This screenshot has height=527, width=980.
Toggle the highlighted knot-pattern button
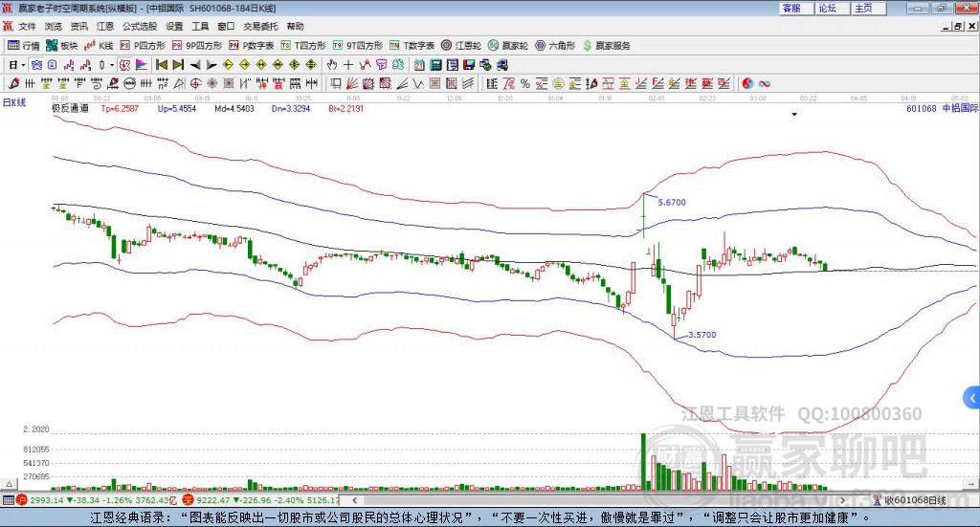(x=37, y=65)
